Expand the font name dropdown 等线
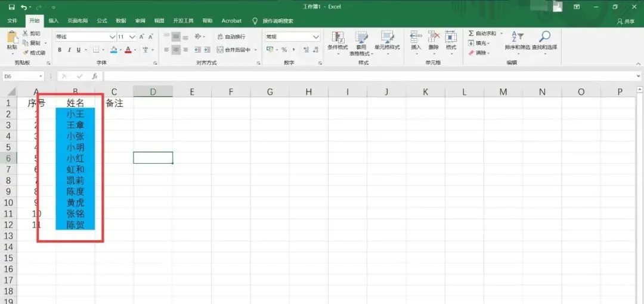The height and width of the screenshot is (304, 644). pos(113,37)
